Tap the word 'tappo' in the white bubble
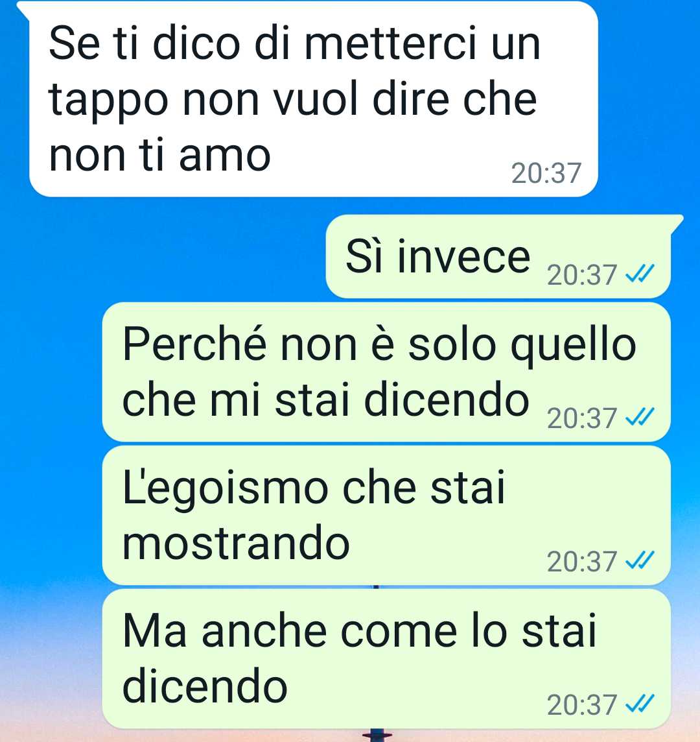This screenshot has width=700, height=742. tap(108, 101)
